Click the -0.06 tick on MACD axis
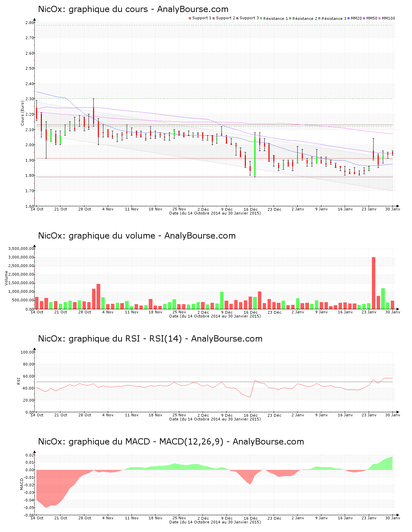 point(28,515)
